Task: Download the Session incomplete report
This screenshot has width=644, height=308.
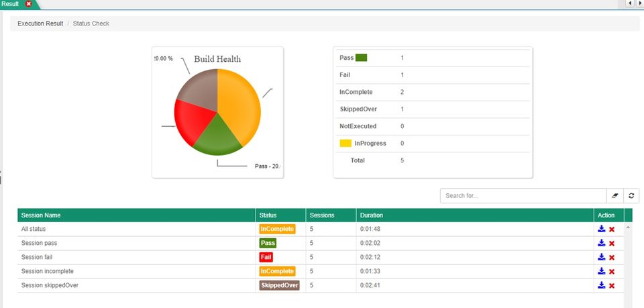Action: 601,271
